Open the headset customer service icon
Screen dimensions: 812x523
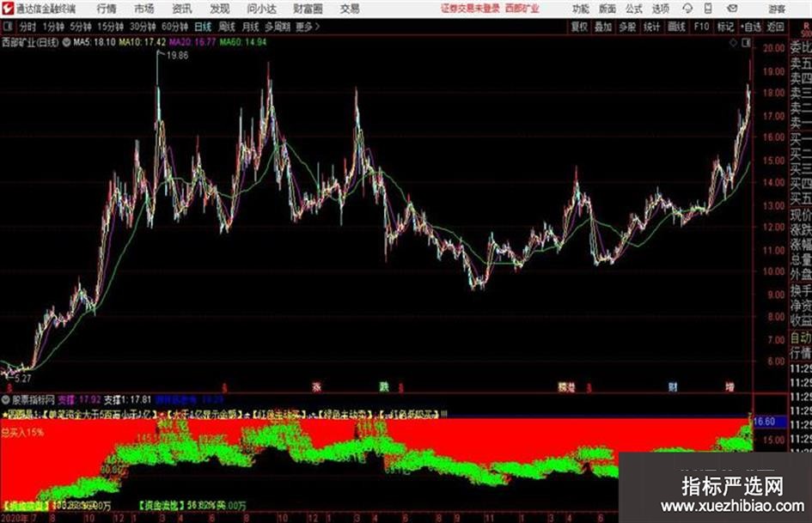(x=687, y=9)
